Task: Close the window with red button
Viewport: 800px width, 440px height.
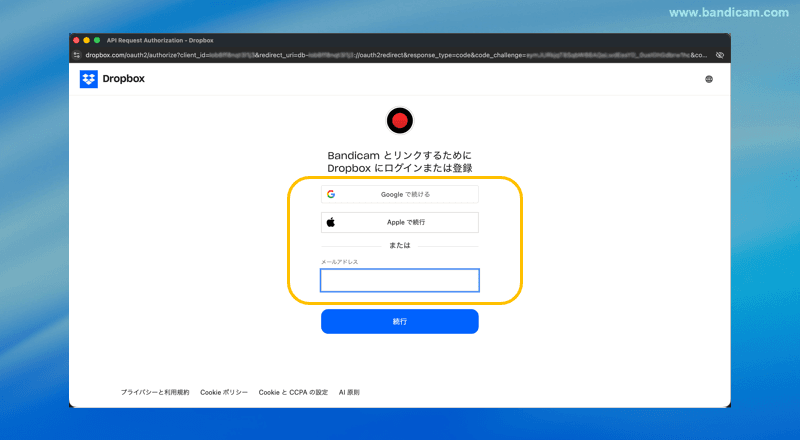Action: click(x=76, y=40)
